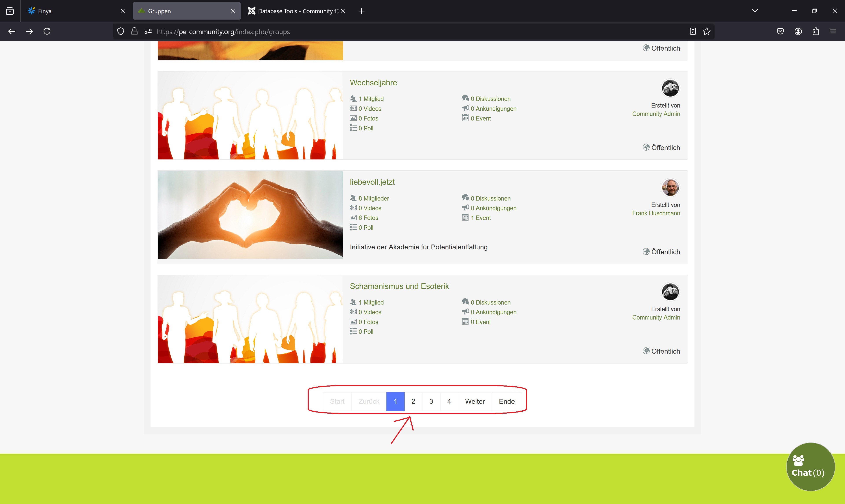Open the Firefox hamburger application menu

pyautogui.click(x=833, y=32)
